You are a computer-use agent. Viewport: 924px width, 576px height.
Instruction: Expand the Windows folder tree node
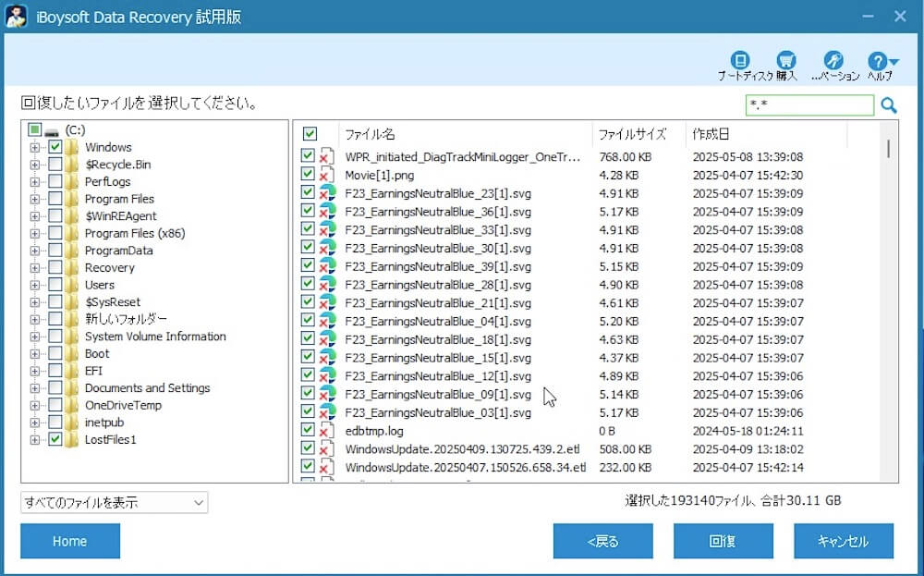pyautogui.click(x=35, y=147)
